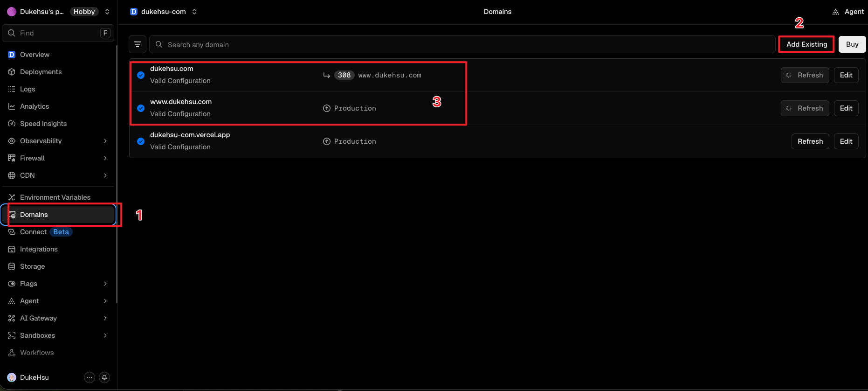Image resolution: width=868 pixels, height=391 pixels.
Task: Open the Deployments icon in sidebar
Action: point(12,72)
